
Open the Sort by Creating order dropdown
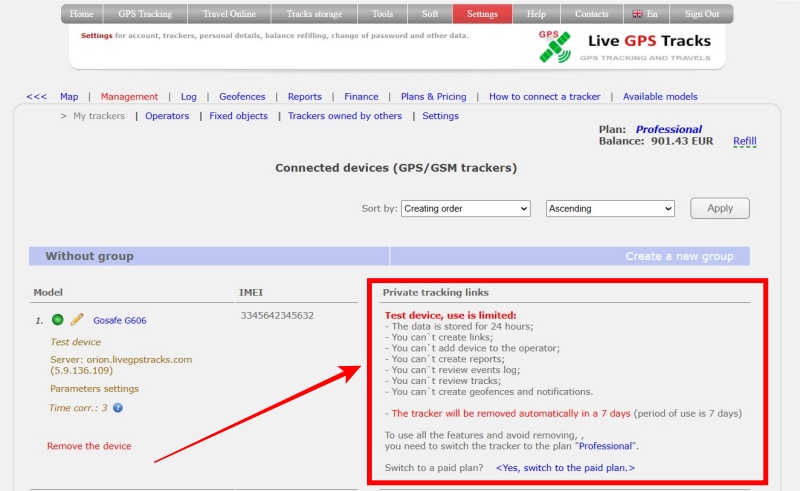point(465,208)
